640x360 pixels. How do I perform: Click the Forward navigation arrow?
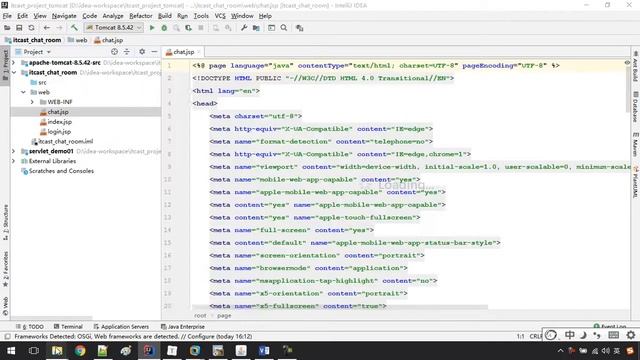click(59, 28)
